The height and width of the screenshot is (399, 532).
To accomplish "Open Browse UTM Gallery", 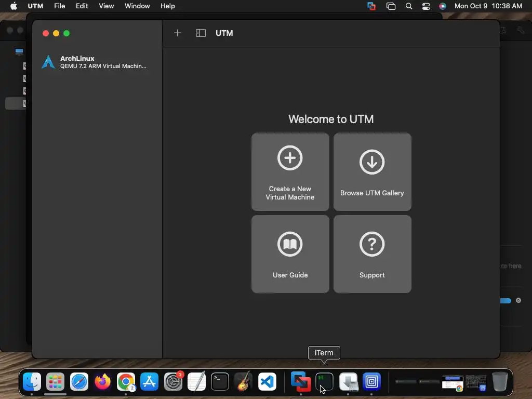I will [x=372, y=171].
